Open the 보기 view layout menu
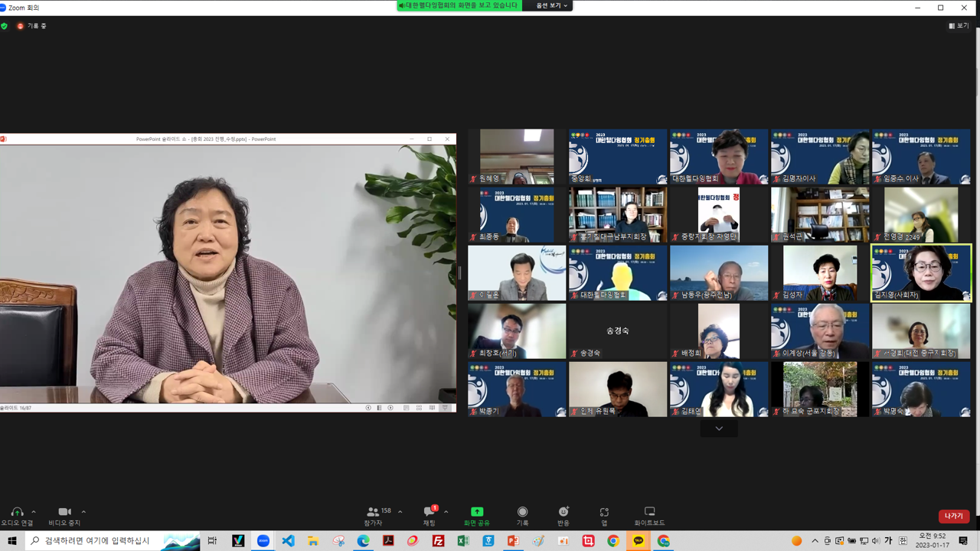The height and width of the screenshot is (551, 980). 959,26
